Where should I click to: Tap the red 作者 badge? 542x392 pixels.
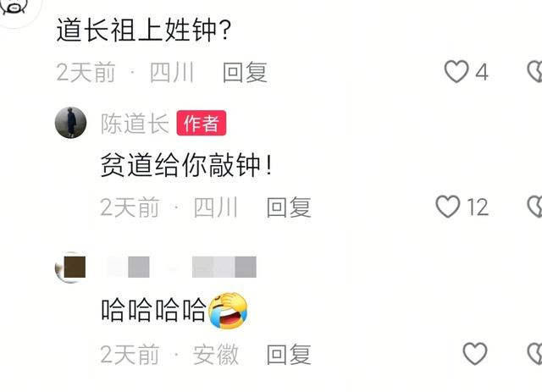[x=202, y=123]
